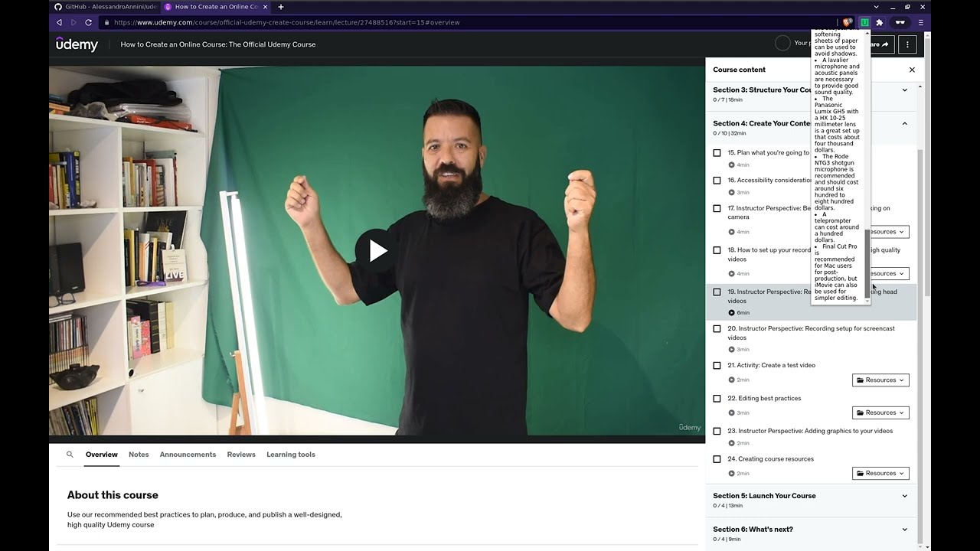Viewport: 980px width, 551px height.
Task: Mark Activity: Create a test video as complete
Action: point(717,365)
